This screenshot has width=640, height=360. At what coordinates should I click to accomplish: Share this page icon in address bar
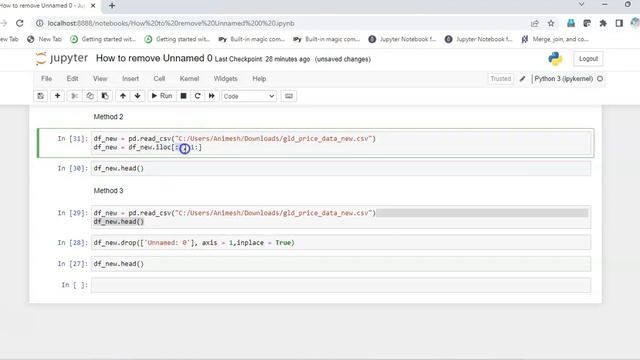(x=535, y=23)
